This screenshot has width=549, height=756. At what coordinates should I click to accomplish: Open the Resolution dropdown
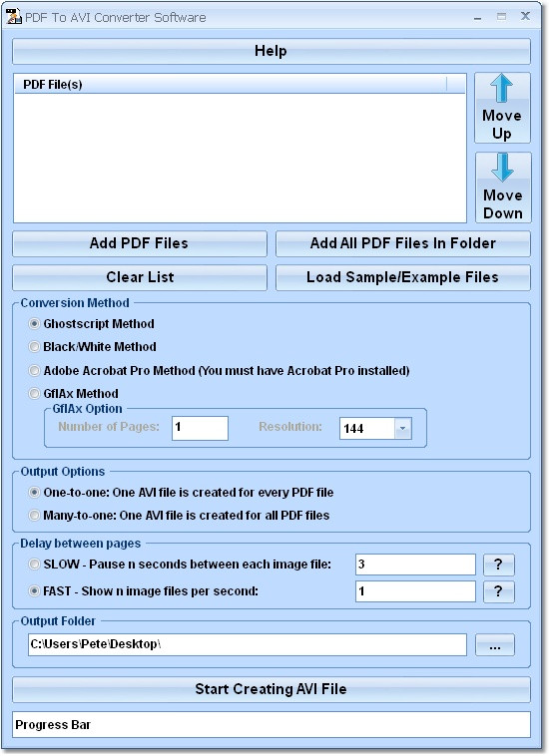(x=403, y=428)
